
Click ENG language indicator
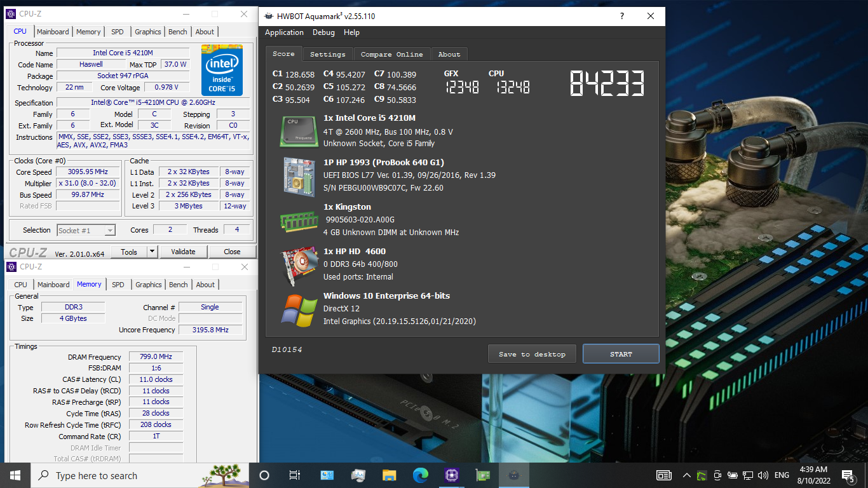coord(782,475)
